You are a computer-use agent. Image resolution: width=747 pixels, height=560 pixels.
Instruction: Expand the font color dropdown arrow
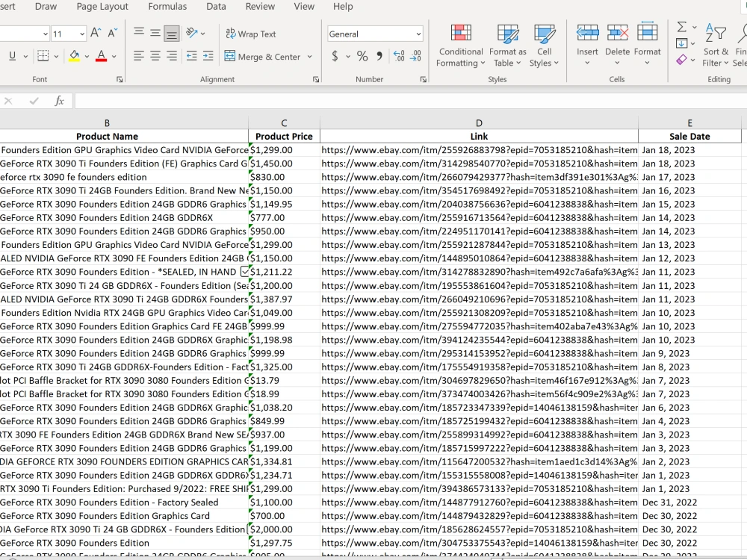pos(114,56)
